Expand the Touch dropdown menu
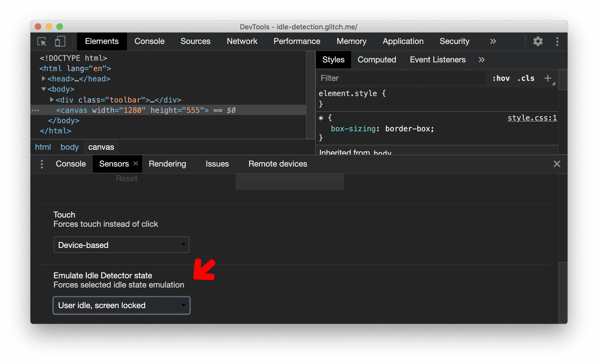This screenshot has height=364, width=598. click(x=121, y=244)
